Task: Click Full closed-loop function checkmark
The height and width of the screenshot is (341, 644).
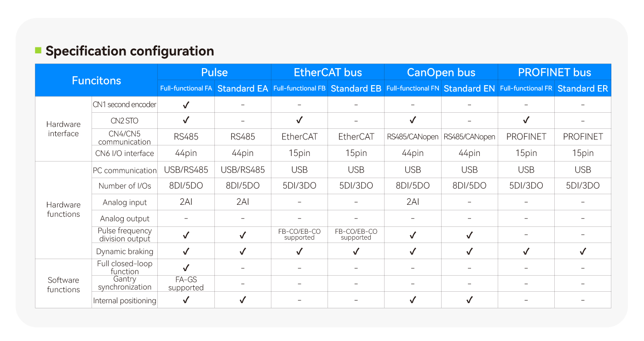Action: point(186,267)
